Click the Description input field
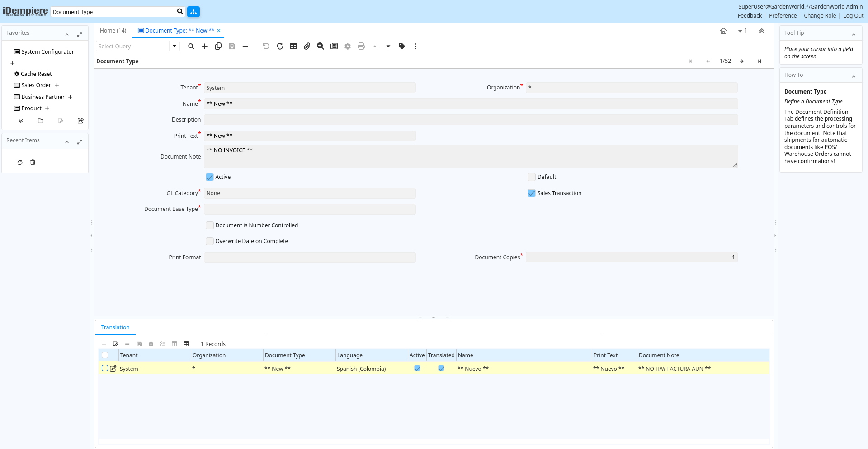The width and height of the screenshot is (868, 449). [x=471, y=120]
